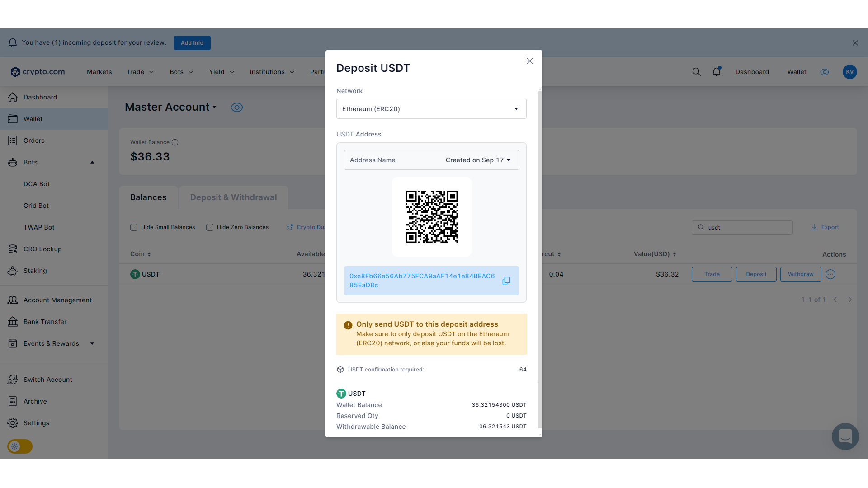Click the Archive icon
The height and width of the screenshot is (488, 868).
(x=13, y=401)
